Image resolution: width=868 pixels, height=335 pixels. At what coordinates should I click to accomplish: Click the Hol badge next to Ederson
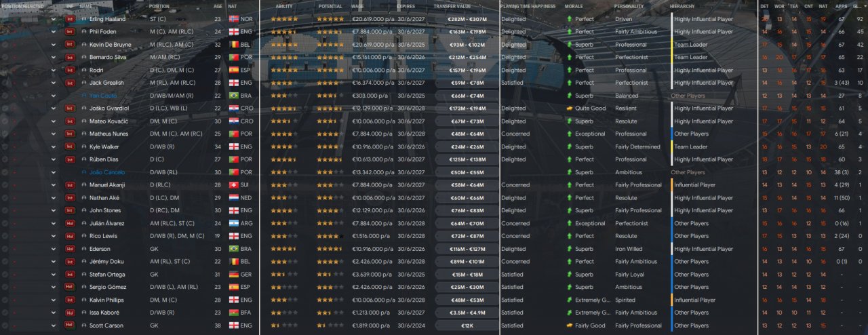tap(69, 249)
